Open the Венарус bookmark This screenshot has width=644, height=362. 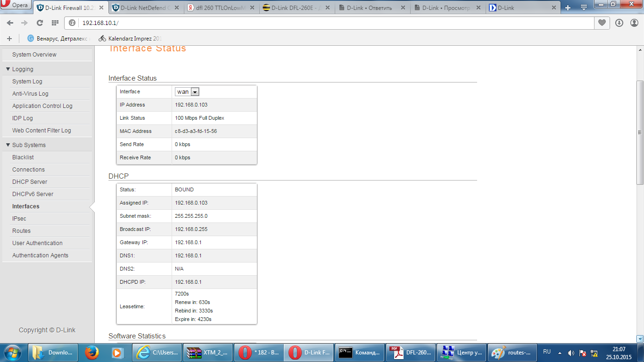tap(58, 39)
